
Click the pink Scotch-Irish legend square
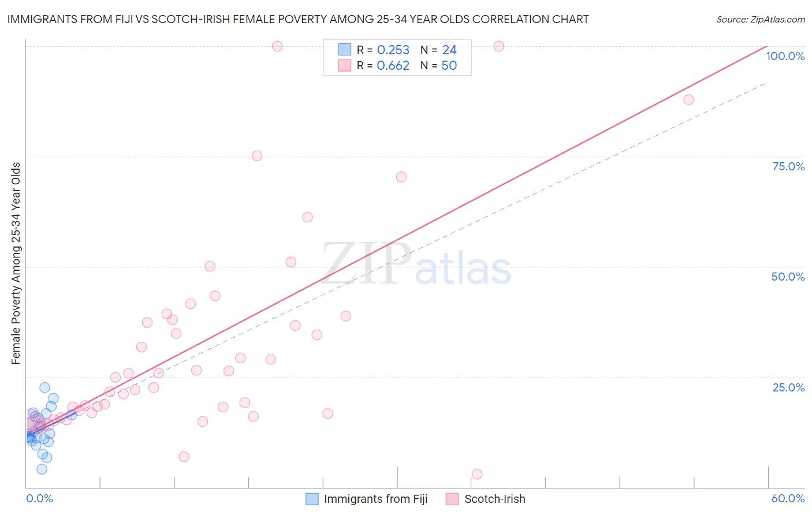[x=452, y=499]
